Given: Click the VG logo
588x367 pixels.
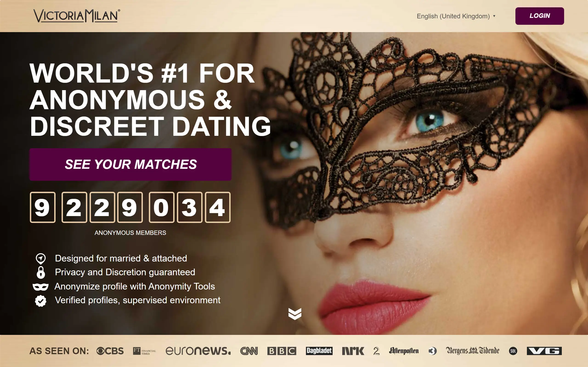Looking at the screenshot, I should point(544,351).
